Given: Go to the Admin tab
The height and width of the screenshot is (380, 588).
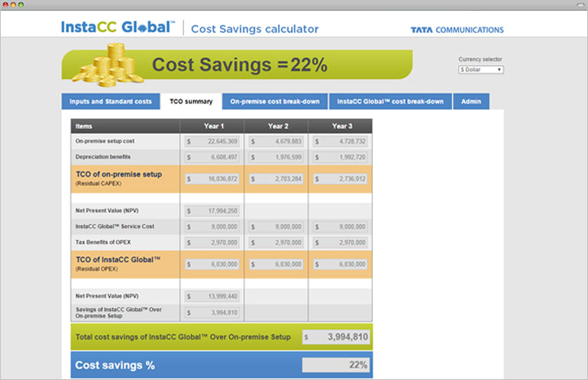Looking at the screenshot, I should [471, 102].
